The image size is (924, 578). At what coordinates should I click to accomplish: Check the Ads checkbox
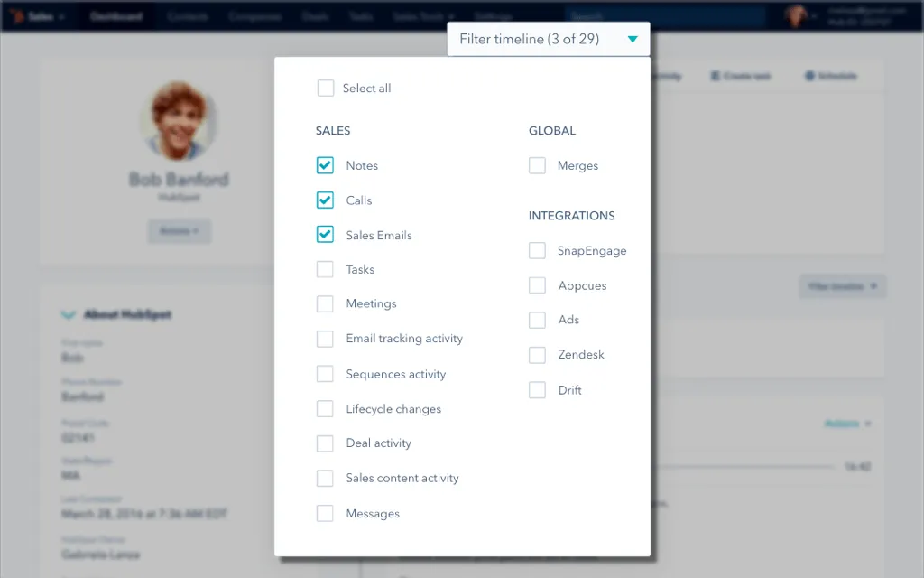coord(537,320)
